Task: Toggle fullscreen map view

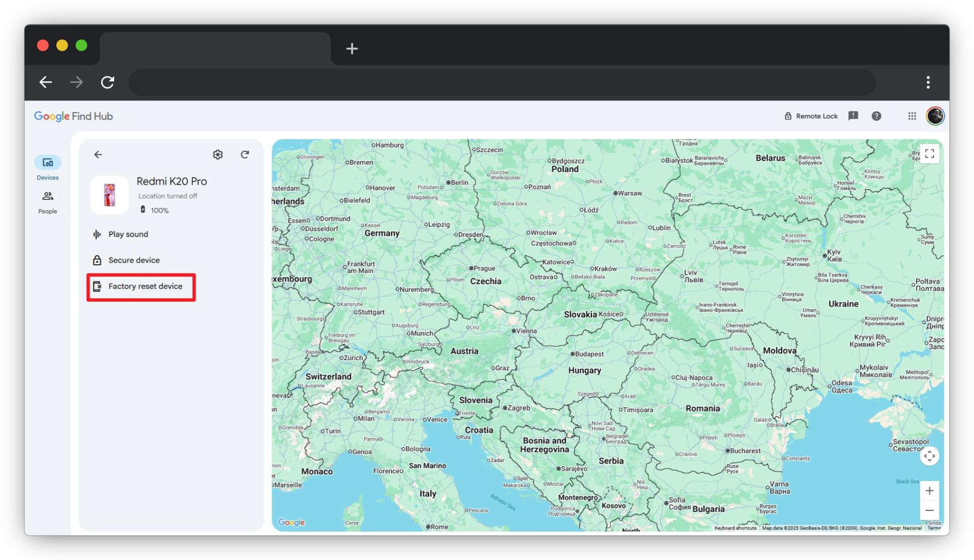Action: 929,154
